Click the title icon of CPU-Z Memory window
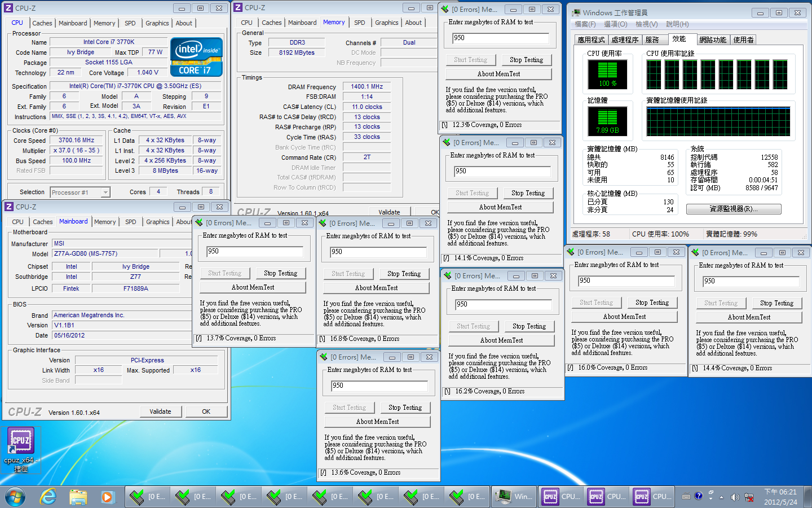Screen dimensions: 812x508 (238, 7)
